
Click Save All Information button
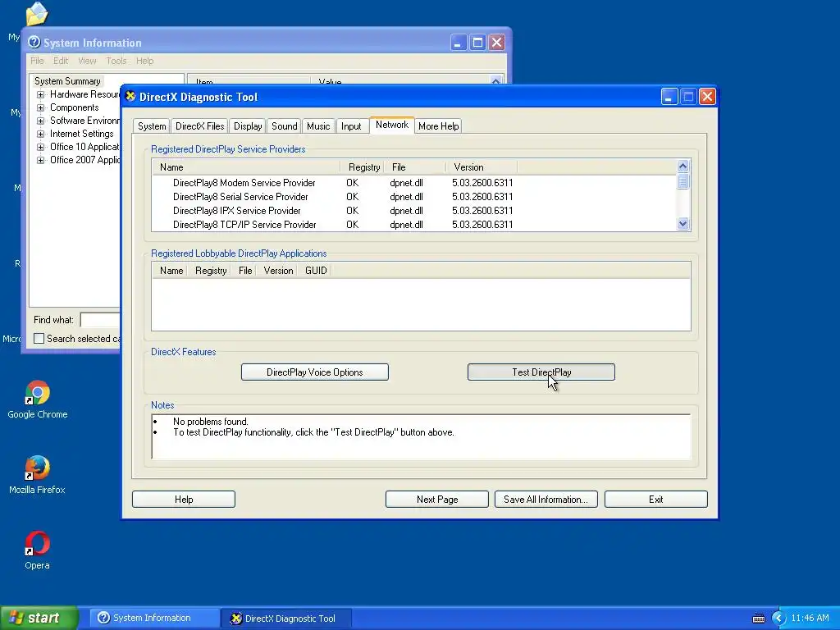pyautogui.click(x=546, y=500)
